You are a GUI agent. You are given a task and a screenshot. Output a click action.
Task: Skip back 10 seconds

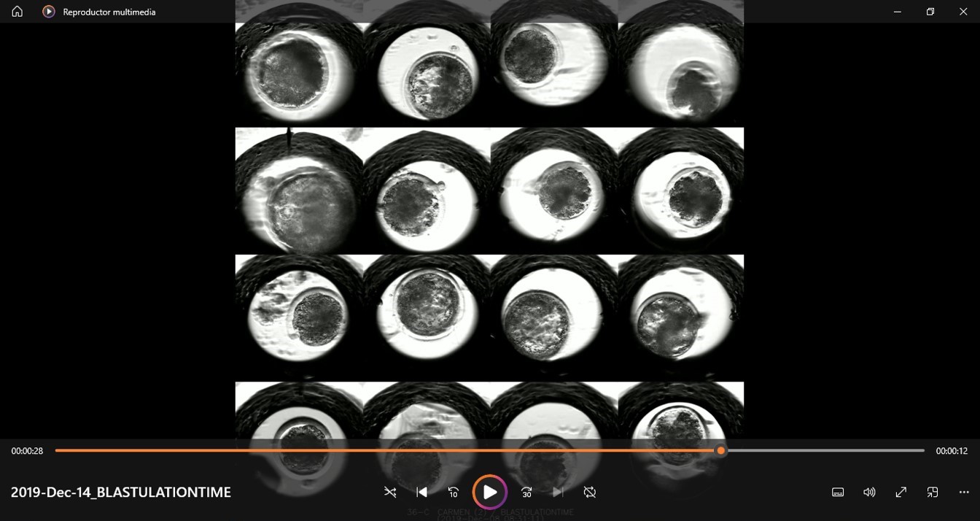coord(453,493)
